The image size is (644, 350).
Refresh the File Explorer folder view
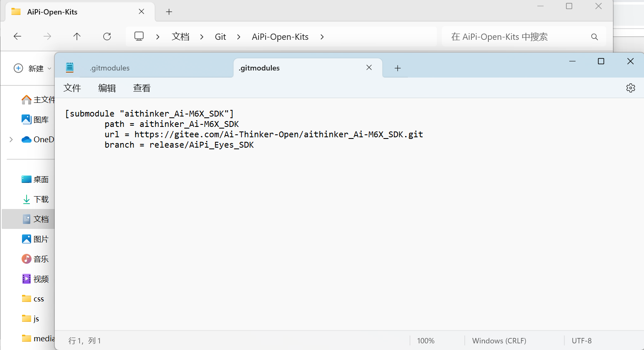click(107, 36)
